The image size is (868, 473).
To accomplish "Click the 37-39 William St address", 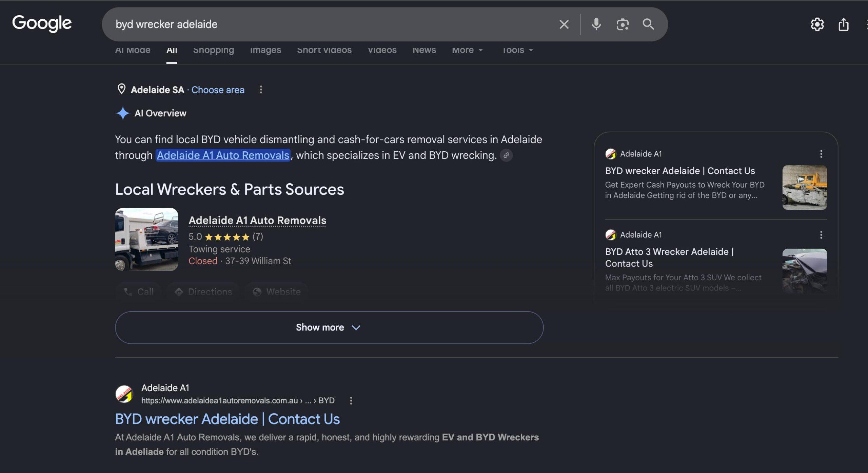I will click(x=258, y=261).
